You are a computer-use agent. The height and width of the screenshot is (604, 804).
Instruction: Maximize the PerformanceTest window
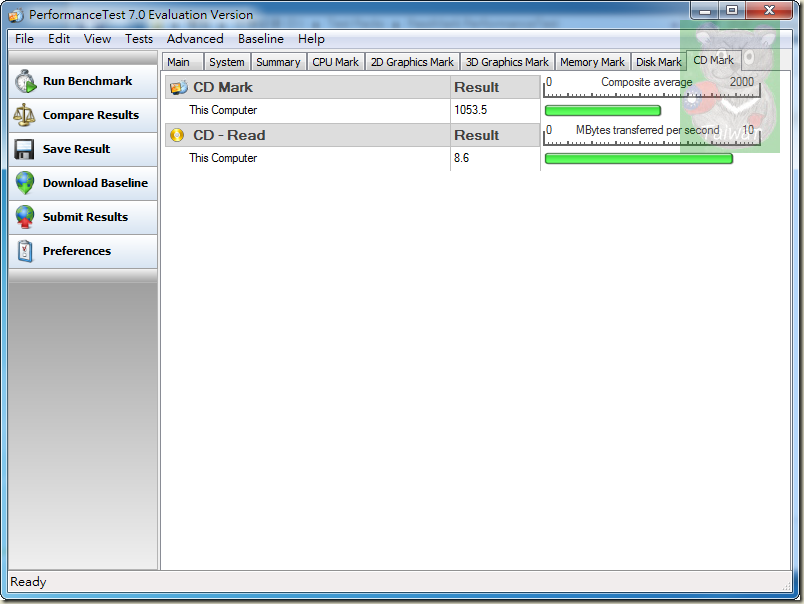point(732,10)
